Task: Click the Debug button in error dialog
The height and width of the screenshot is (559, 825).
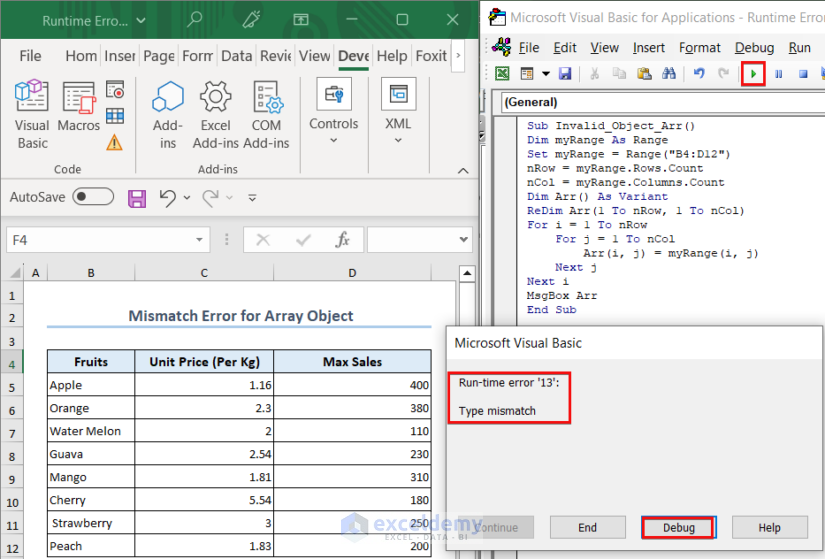Action: [679, 527]
